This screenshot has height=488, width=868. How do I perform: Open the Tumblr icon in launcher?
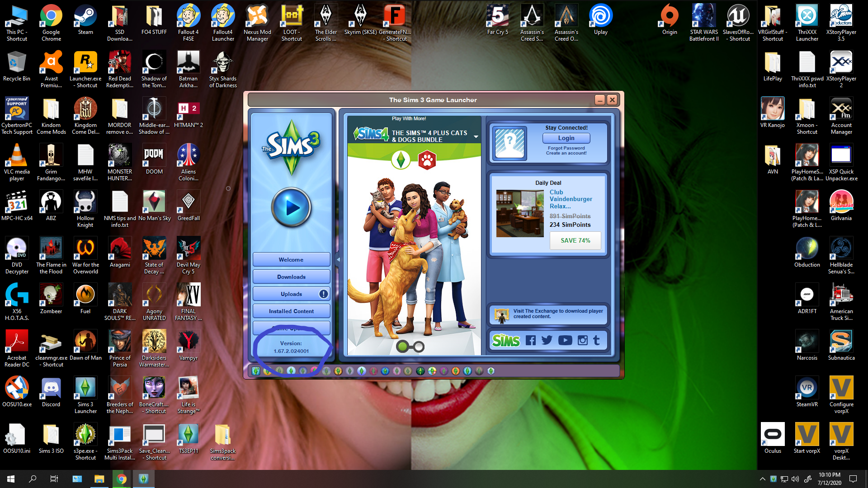[596, 340]
